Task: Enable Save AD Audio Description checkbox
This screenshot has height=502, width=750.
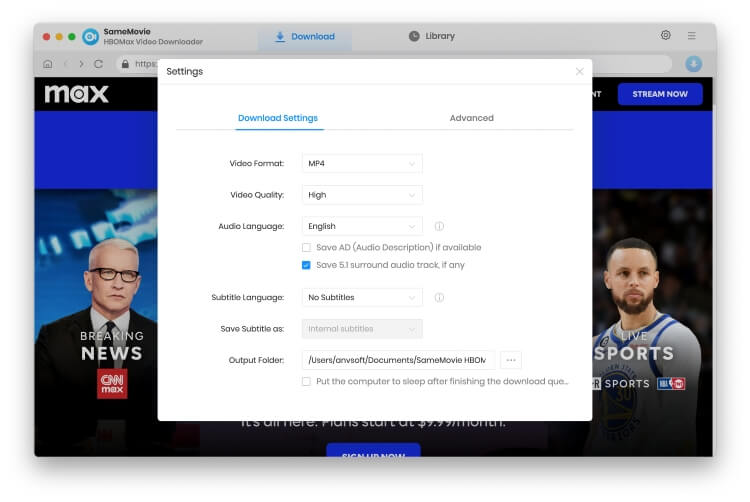Action: [x=306, y=247]
